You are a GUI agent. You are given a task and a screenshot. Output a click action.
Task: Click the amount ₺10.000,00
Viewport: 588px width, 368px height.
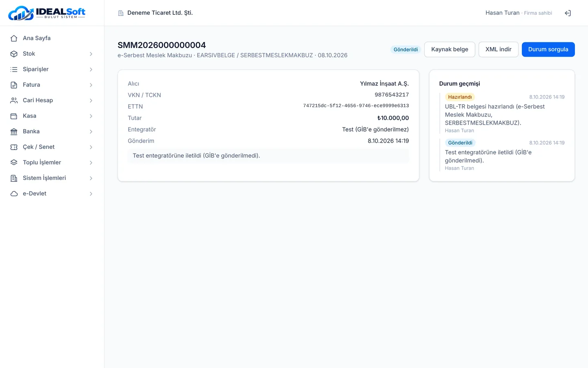pyautogui.click(x=393, y=118)
